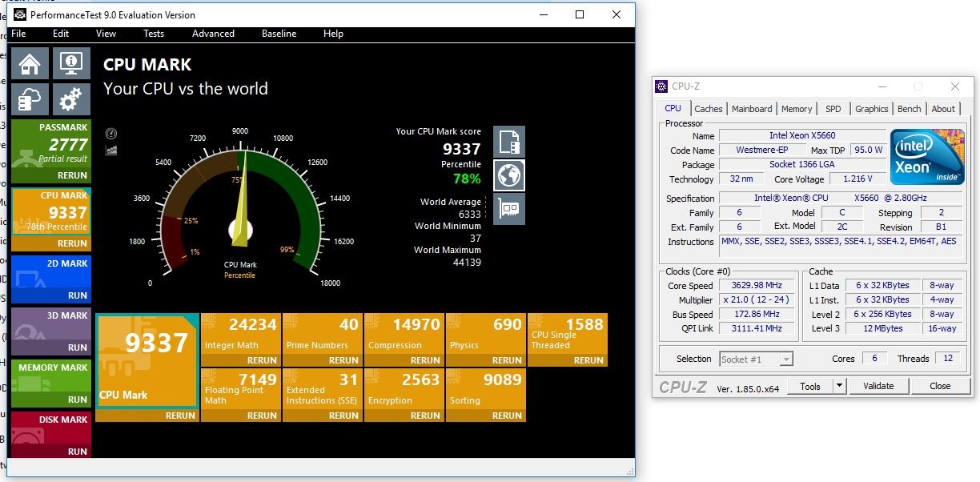Image resolution: width=980 pixels, height=482 pixels.
Task: Select the small chart view icon beside the dial
Action: coord(111,150)
